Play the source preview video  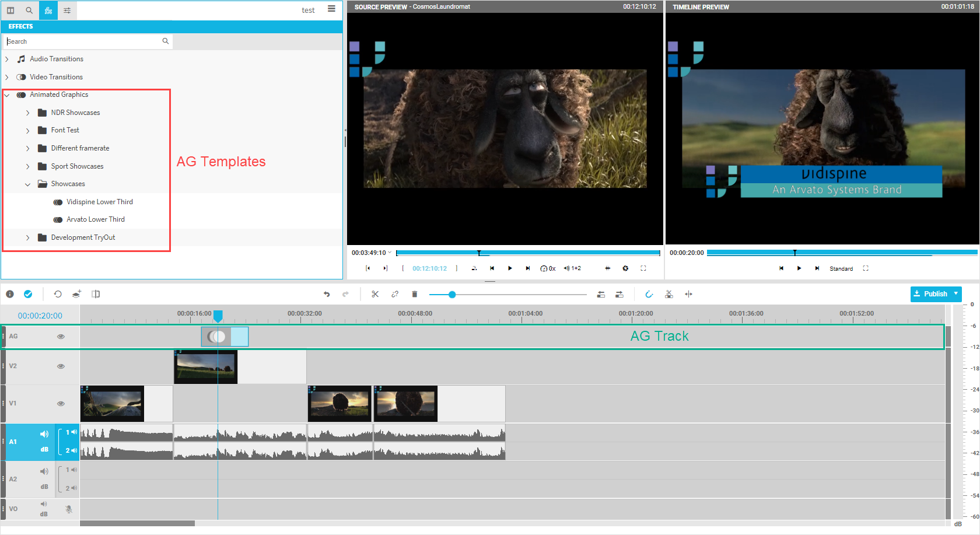pos(510,268)
